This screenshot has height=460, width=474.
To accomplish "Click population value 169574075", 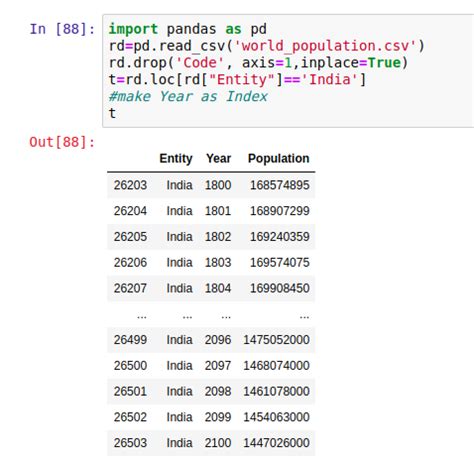I will [x=280, y=262].
